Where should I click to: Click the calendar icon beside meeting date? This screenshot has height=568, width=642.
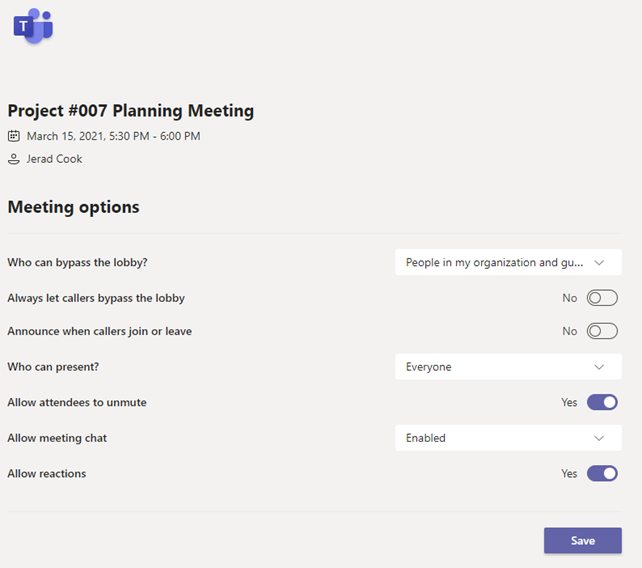[14, 136]
